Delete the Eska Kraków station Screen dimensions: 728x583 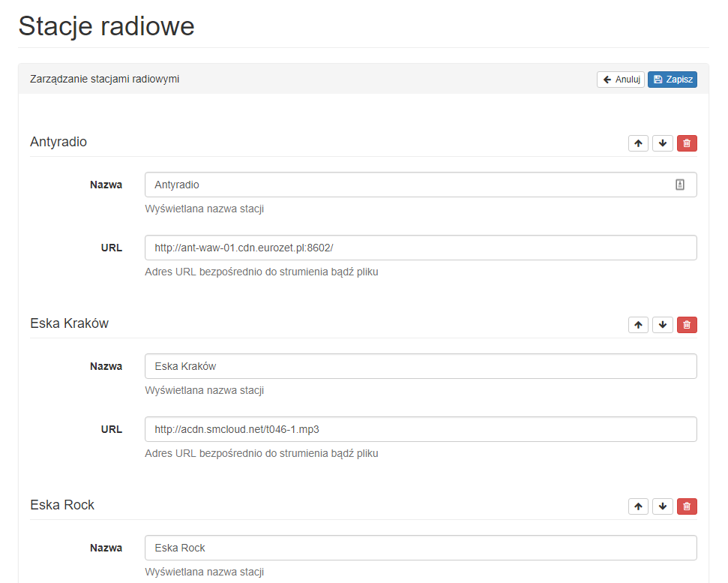click(x=687, y=325)
